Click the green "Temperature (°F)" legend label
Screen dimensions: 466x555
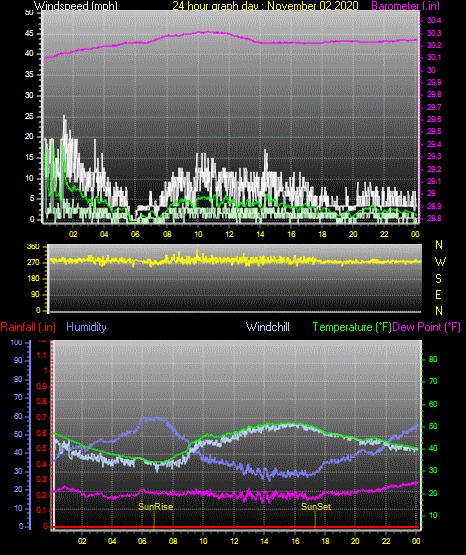point(352,327)
